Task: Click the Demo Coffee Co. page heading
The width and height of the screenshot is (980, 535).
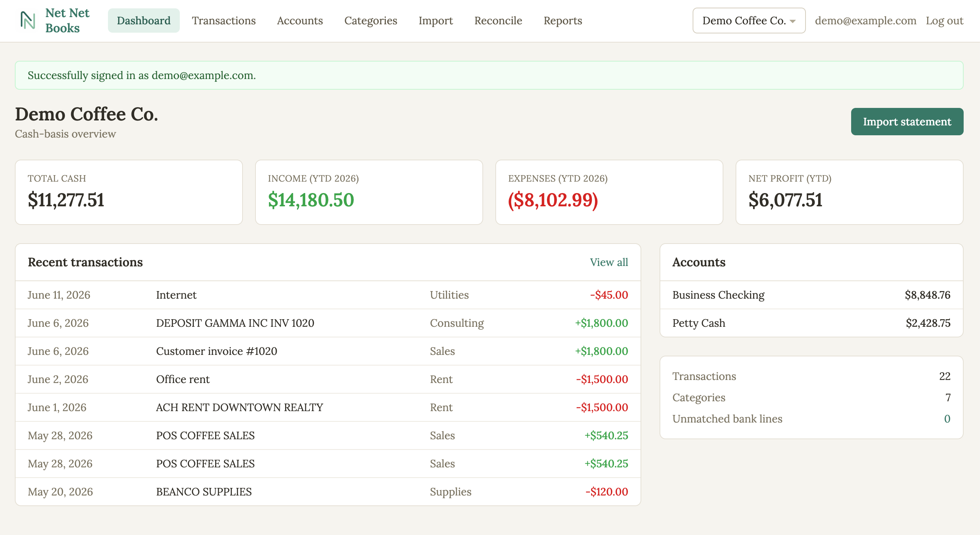Action: point(86,114)
